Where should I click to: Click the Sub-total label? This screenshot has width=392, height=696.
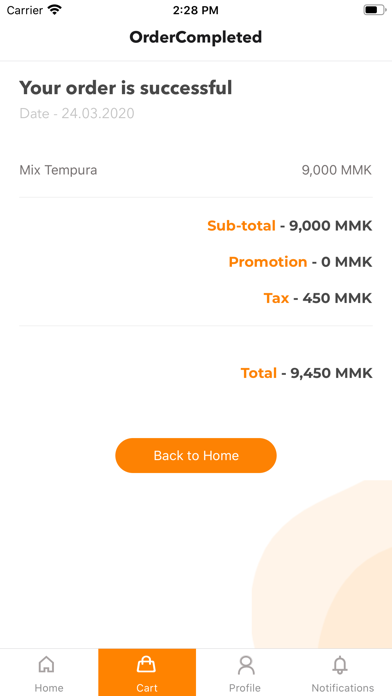(241, 226)
